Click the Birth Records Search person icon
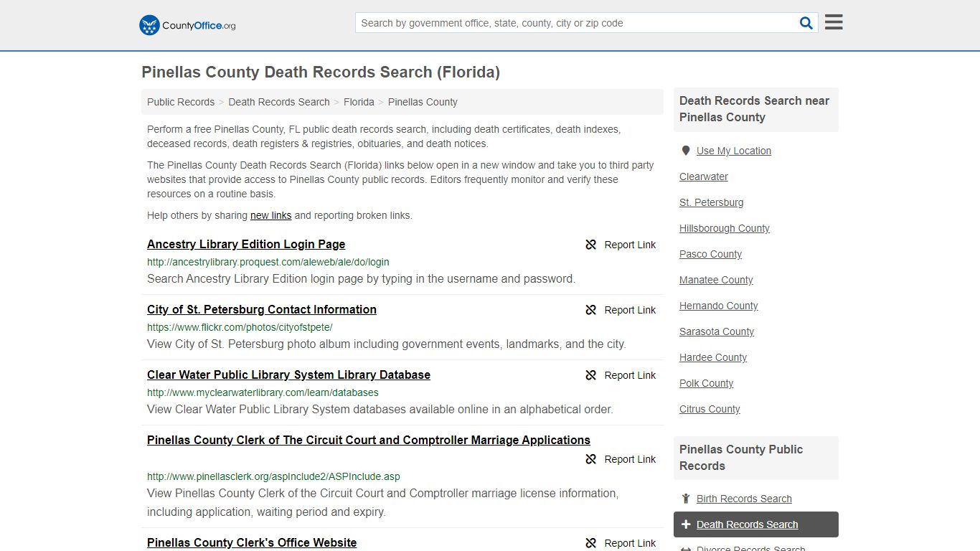The height and width of the screenshot is (551, 980). tap(686, 499)
